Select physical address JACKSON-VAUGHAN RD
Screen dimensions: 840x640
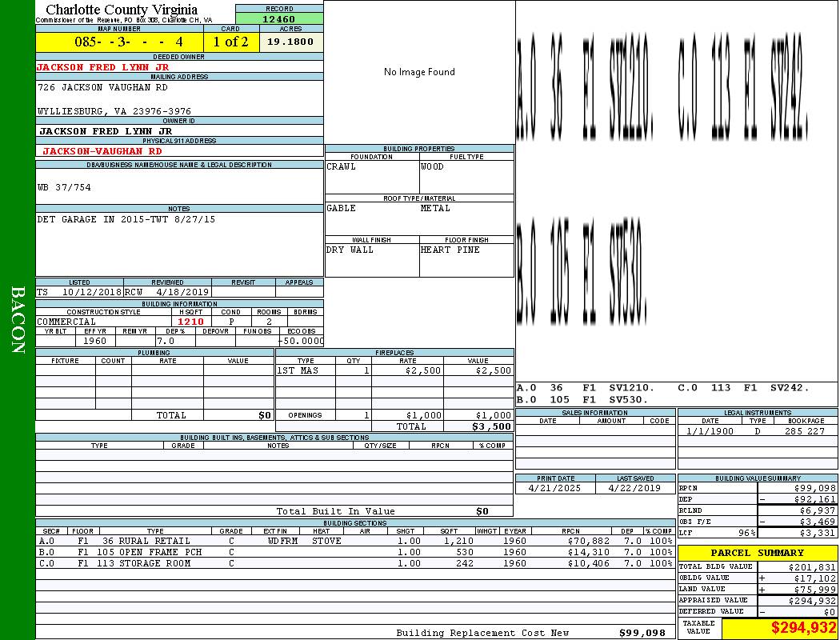point(102,151)
